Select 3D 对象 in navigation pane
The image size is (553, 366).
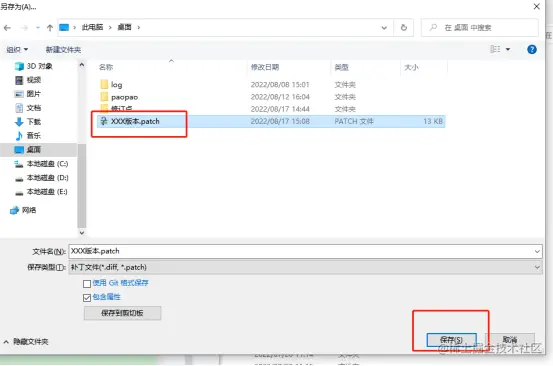(34, 66)
